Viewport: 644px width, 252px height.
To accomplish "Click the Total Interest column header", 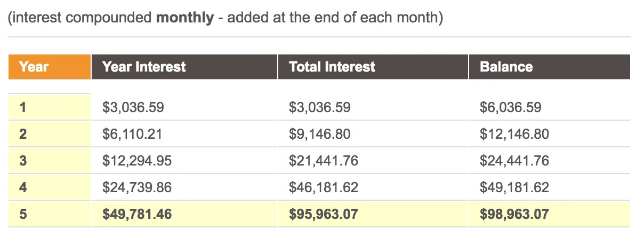I will point(373,67).
